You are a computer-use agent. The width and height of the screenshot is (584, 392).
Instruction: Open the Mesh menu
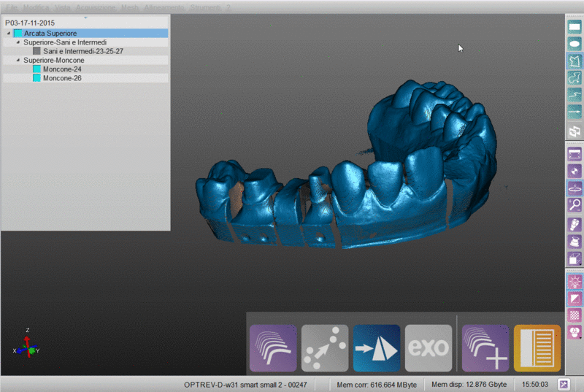pyautogui.click(x=130, y=7)
